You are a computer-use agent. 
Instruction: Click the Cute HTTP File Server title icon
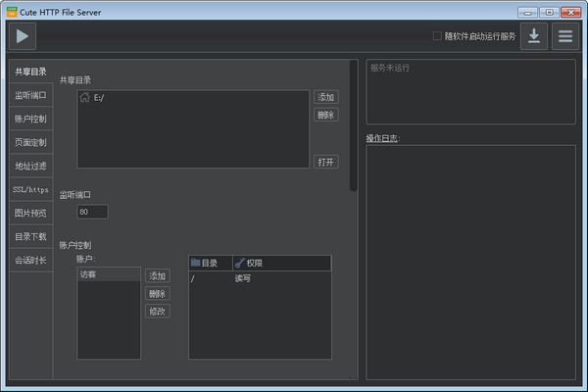coord(11,11)
